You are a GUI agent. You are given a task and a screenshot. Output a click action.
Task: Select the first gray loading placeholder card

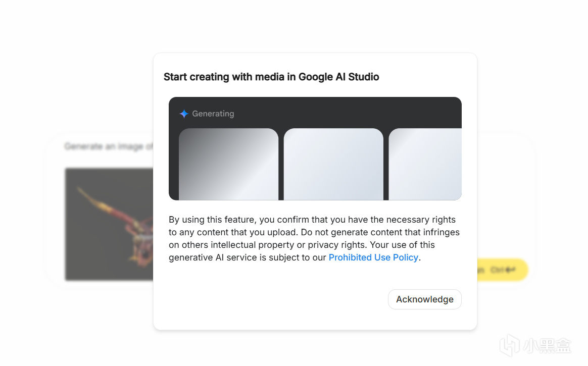tap(228, 164)
